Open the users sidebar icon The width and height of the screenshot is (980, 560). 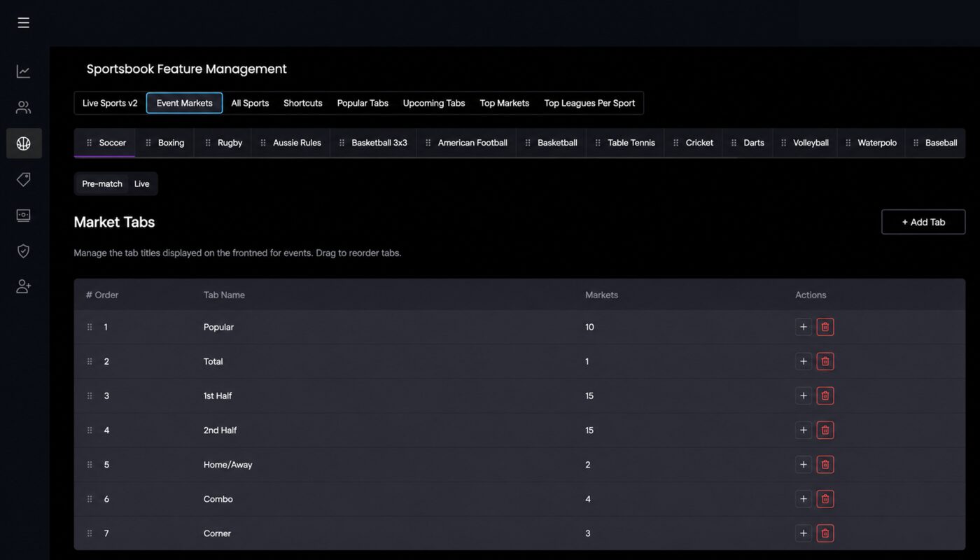pos(23,107)
